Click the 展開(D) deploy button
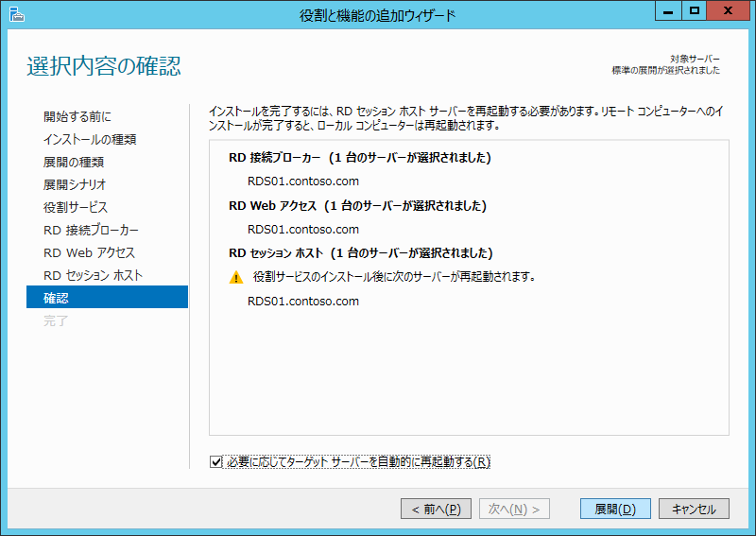The image size is (756, 536). coord(614,509)
